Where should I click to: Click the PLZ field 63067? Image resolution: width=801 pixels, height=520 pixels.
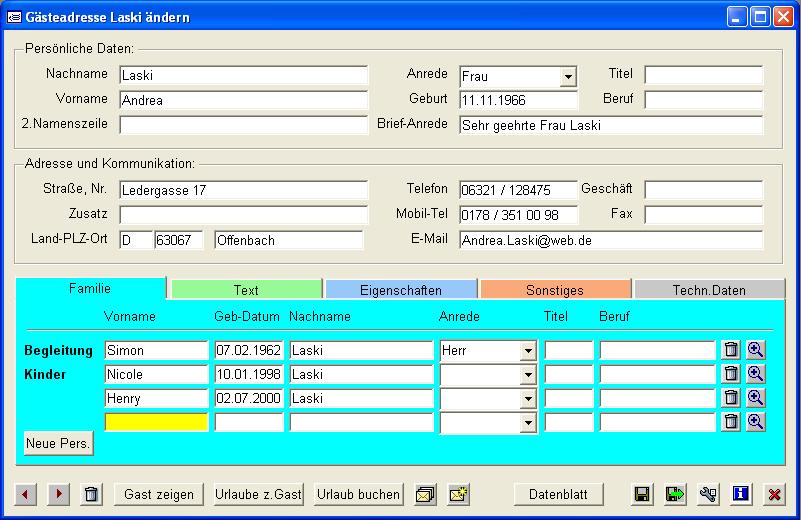179,240
